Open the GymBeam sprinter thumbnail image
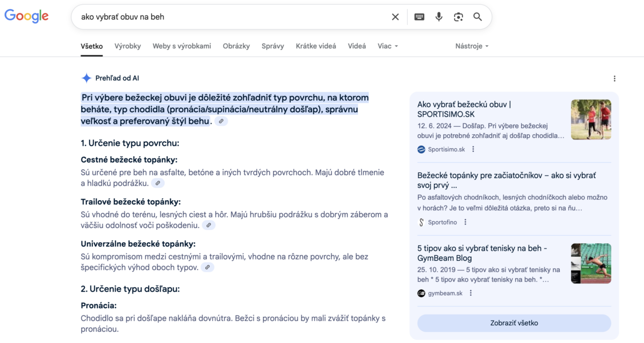 (591, 264)
